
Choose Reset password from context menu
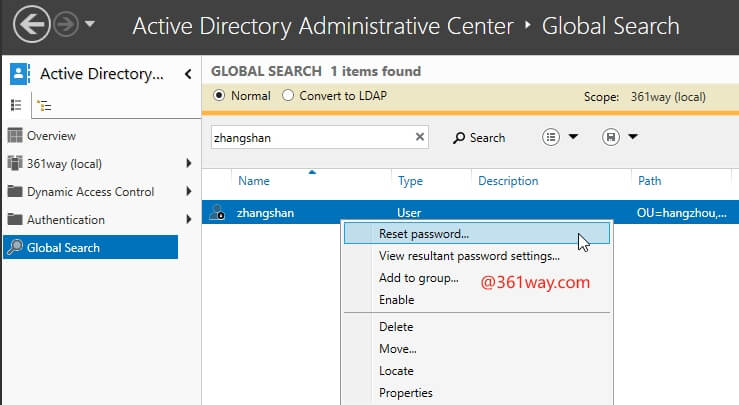(x=424, y=234)
